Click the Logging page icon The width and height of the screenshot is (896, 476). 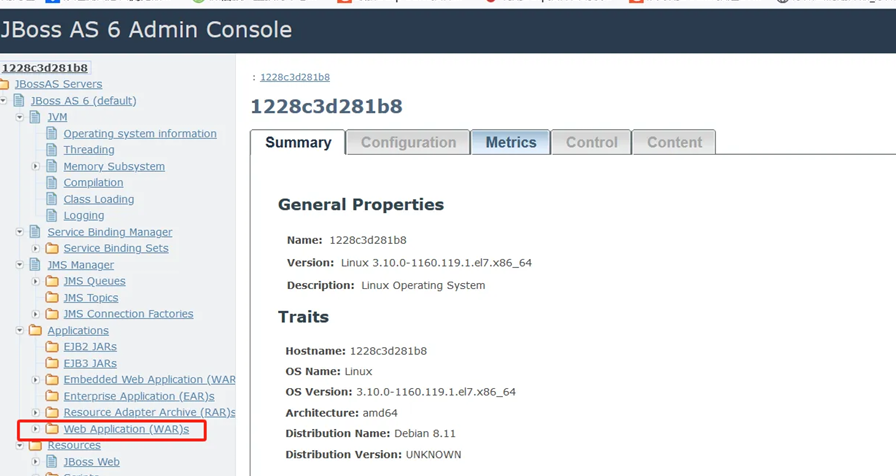click(x=51, y=215)
